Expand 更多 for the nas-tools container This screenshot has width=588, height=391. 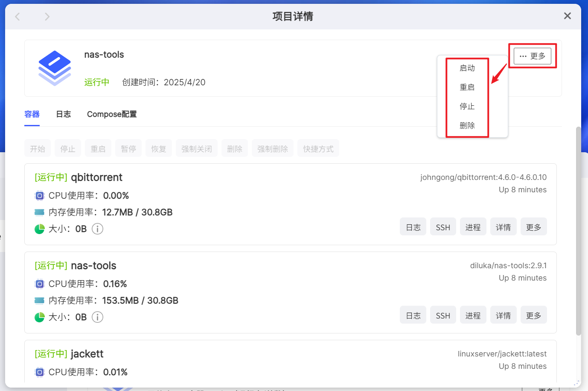pos(534,315)
